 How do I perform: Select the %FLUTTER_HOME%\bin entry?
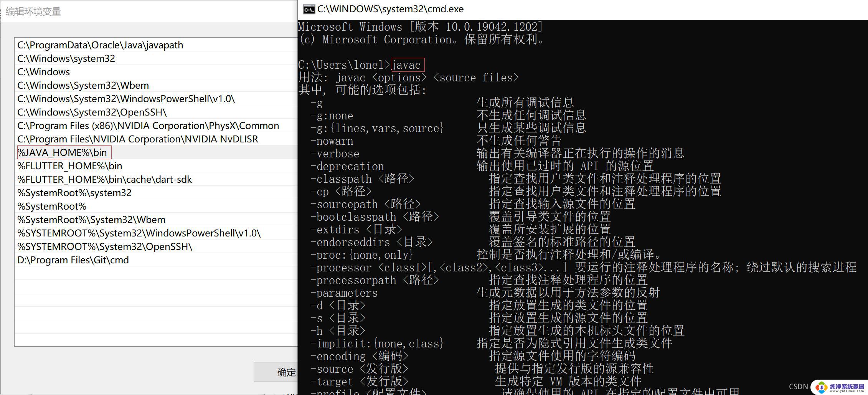[x=156, y=166]
